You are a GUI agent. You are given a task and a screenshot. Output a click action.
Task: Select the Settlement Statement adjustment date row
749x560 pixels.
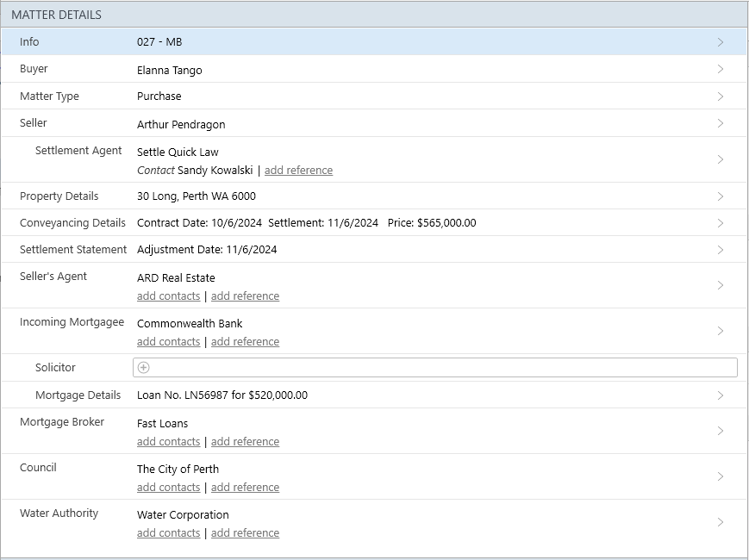[x=207, y=250]
